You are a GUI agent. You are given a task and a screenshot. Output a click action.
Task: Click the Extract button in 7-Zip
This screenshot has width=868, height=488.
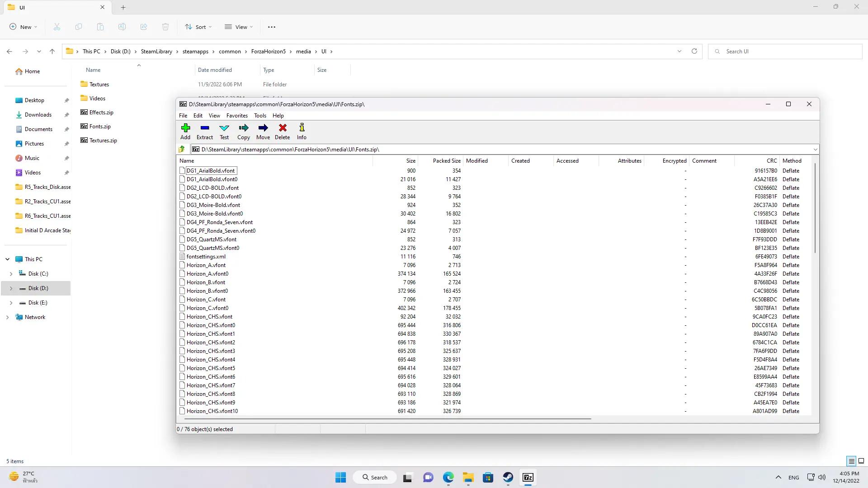pos(204,131)
